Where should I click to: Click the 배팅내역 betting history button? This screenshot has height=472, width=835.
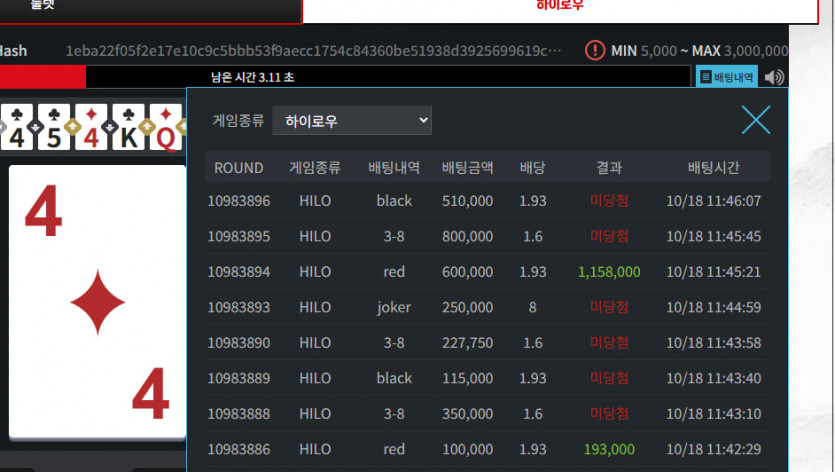[x=727, y=77]
